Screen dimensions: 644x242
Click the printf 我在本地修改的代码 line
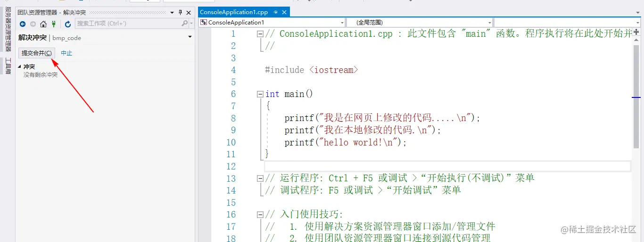[363, 130]
